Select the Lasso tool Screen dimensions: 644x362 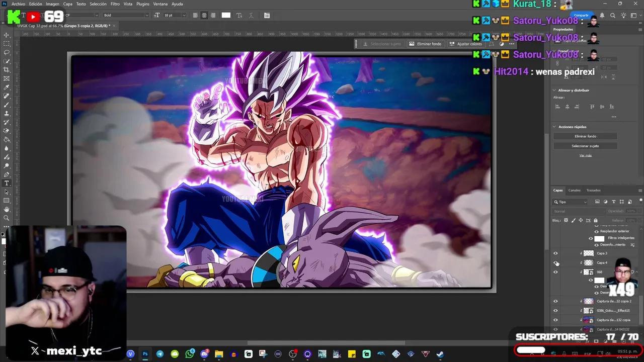click(x=7, y=52)
